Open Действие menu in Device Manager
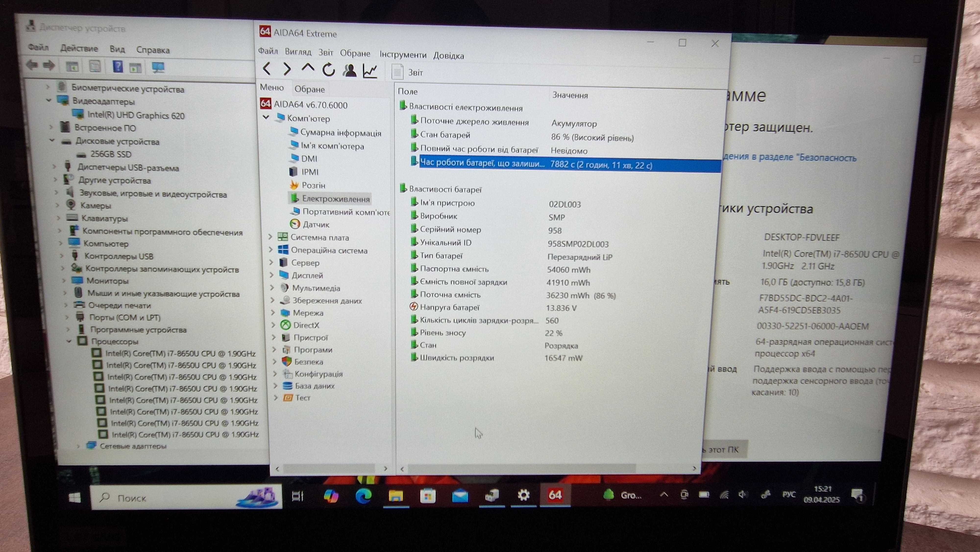 [79, 48]
